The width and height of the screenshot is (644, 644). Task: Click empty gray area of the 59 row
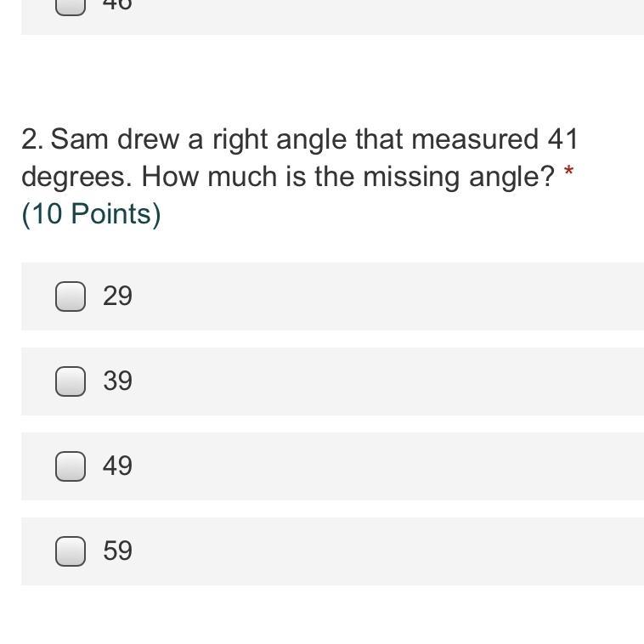[382, 551]
